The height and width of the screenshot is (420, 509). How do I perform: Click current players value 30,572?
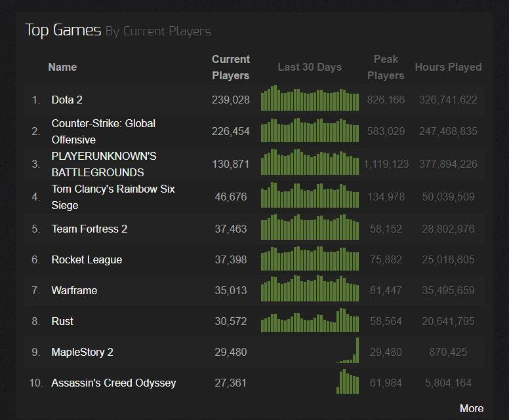pos(231,321)
